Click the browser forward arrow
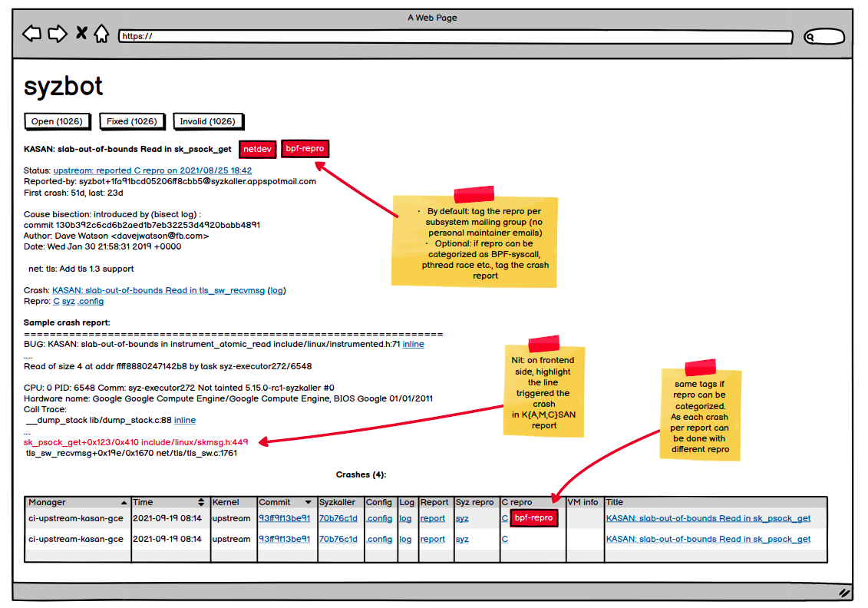This screenshot has height=608, width=868. click(57, 34)
